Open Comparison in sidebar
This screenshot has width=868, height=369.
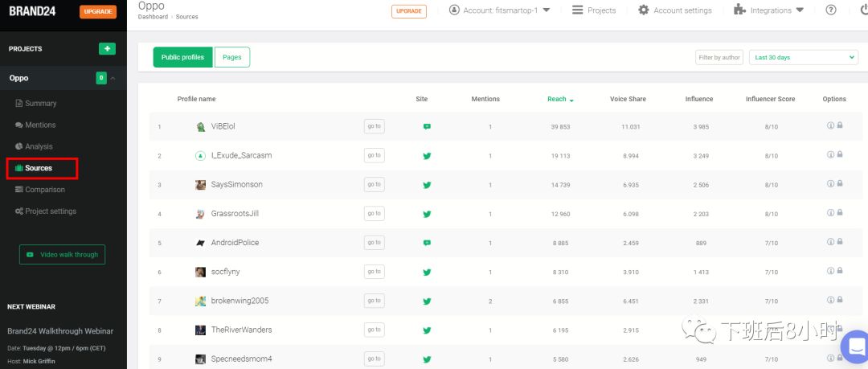(x=40, y=190)
